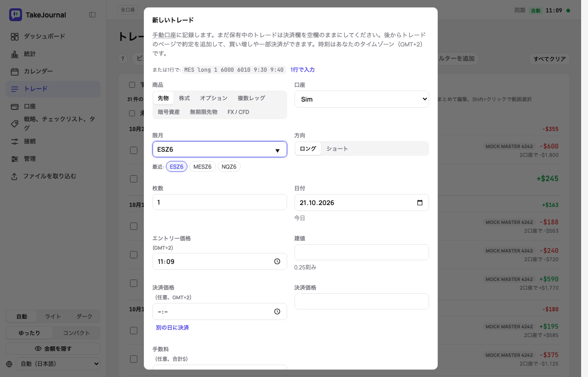
Task: Click the 接続 sliders icon
Action: tap(15, 141)
